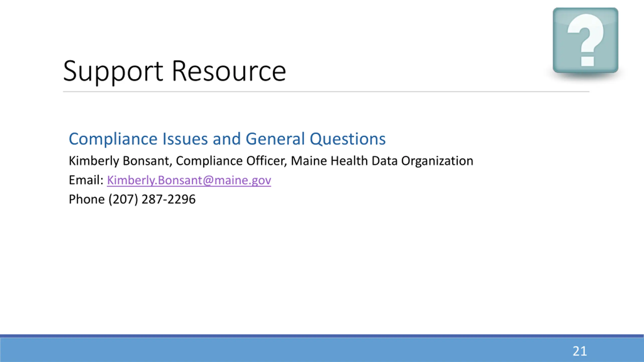Click the light blue footer bar

[322, 350]
